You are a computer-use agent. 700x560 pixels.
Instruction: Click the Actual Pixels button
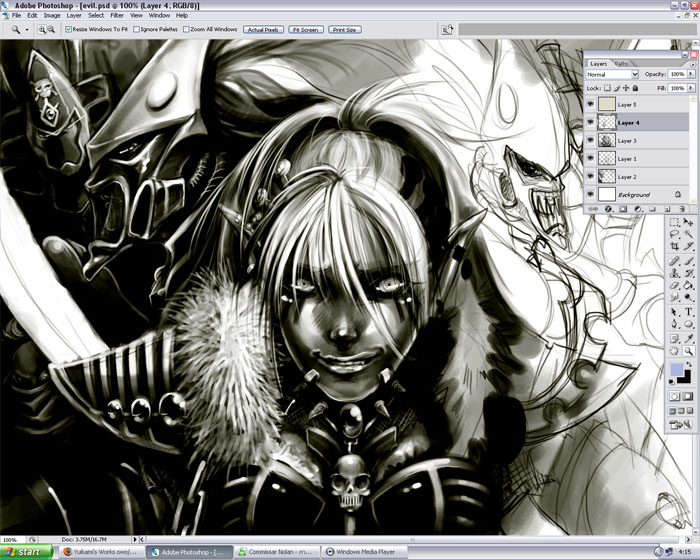[263, 29]
